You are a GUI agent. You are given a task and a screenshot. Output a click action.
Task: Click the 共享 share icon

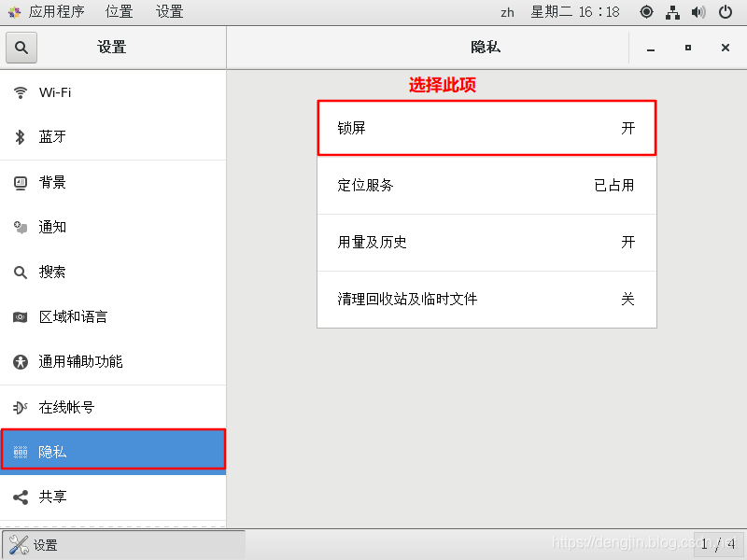pos(20,497)
